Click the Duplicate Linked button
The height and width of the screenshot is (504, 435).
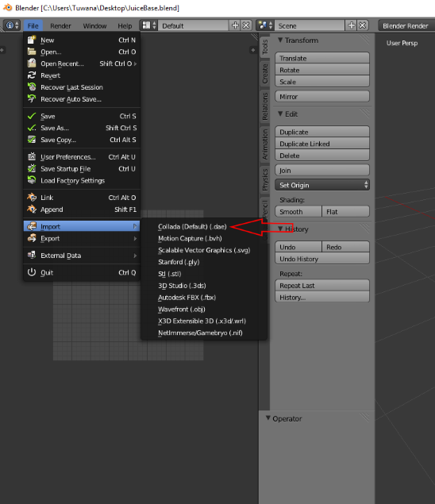(322, 144)
